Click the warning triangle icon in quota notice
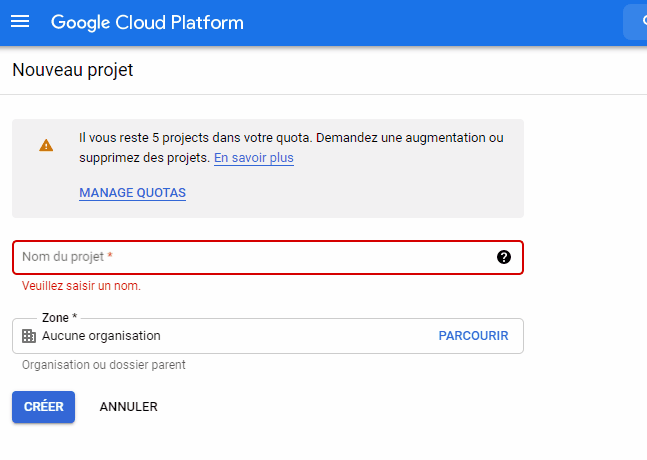The image size is (647, 460). (46, 145)
